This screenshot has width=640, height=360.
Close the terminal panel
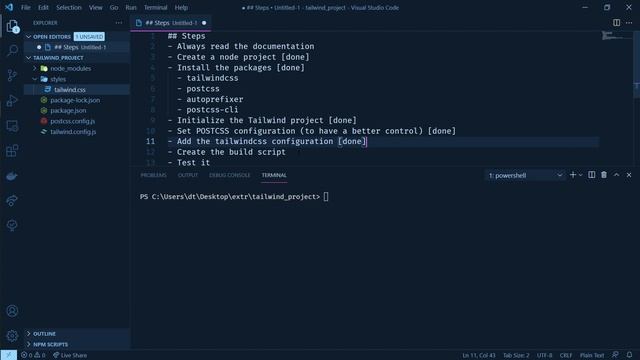[629, 175]
